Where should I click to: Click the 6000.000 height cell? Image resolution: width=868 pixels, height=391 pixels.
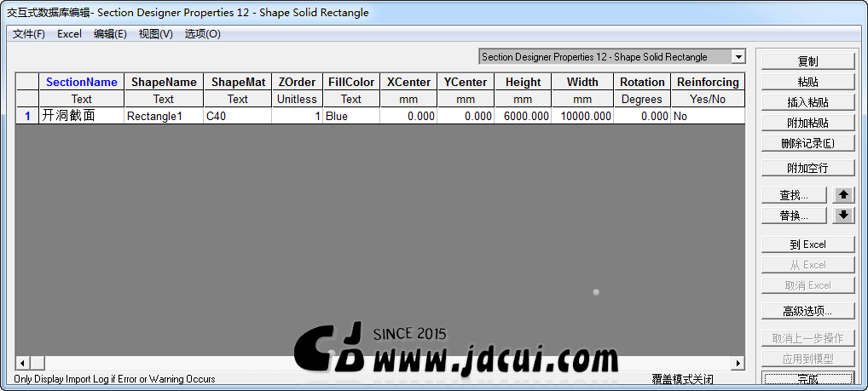coord(524,116)
